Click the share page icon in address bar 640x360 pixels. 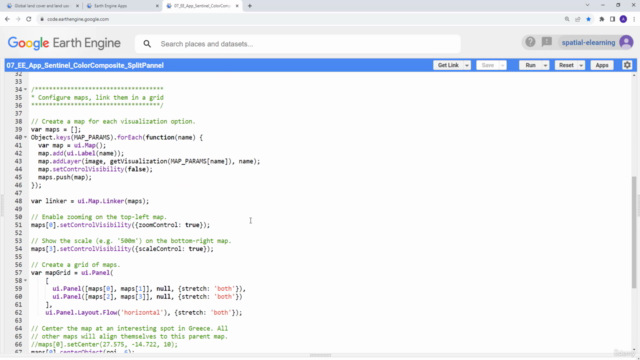tap(578, 19)
